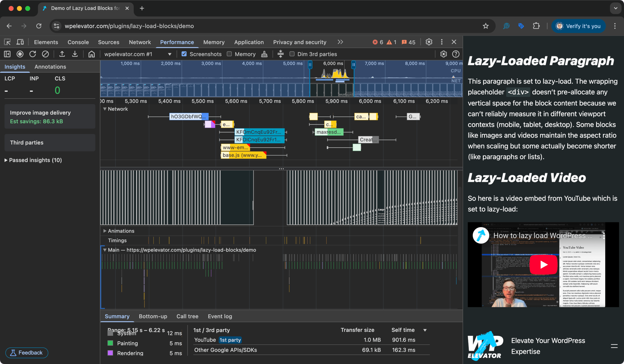Expand Passed insights (10)
Viewport: 624px width, 364px height.
point(33,160)
